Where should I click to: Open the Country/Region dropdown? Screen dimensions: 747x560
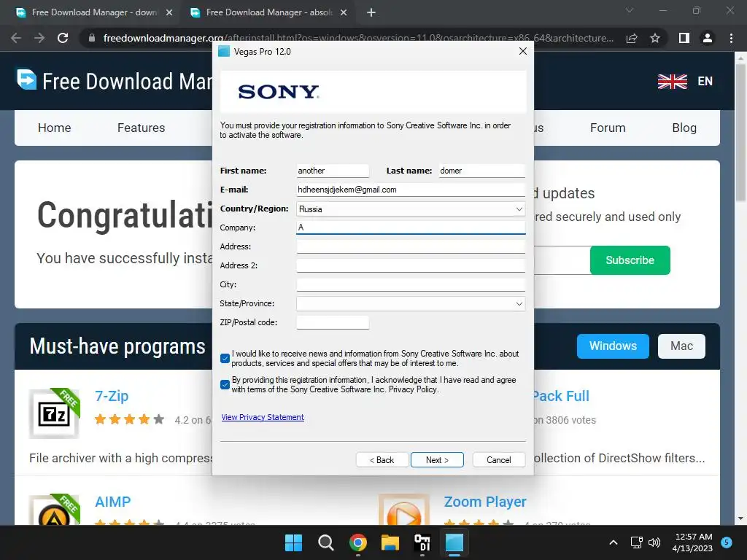point(411,209)
